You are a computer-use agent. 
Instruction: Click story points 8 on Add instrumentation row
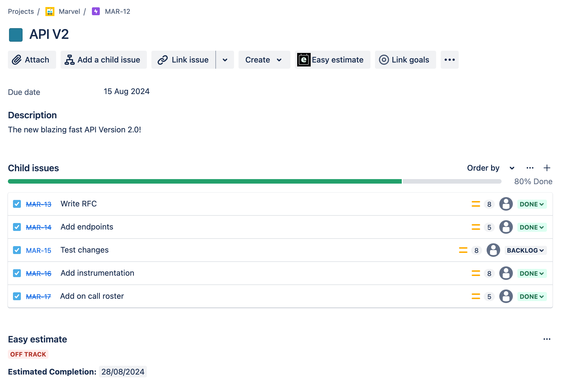click(x=489, y=273)
